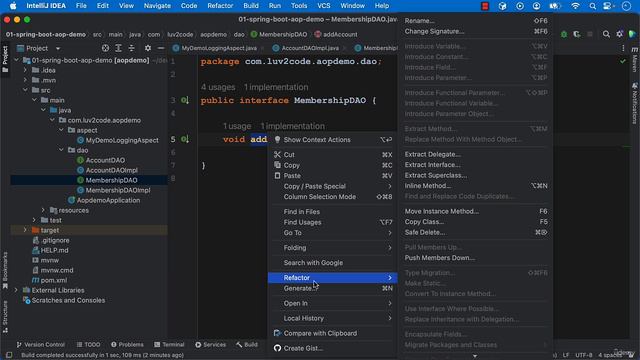Collapse the src folder
Viewport: 640px width, 360px height.
click(x=25, y=90)
